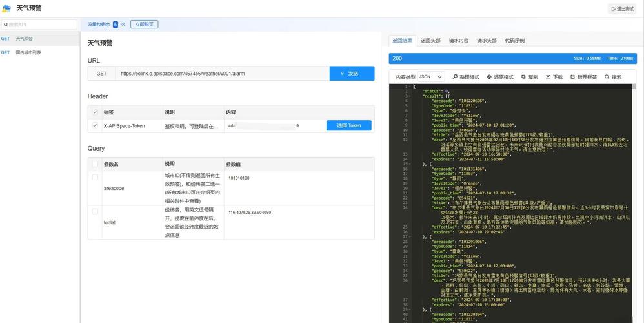The height and width of the screenshot is (323, 644).
Task: Collapse the object fold arrow at line 27
Action: [x=410, y=236]
